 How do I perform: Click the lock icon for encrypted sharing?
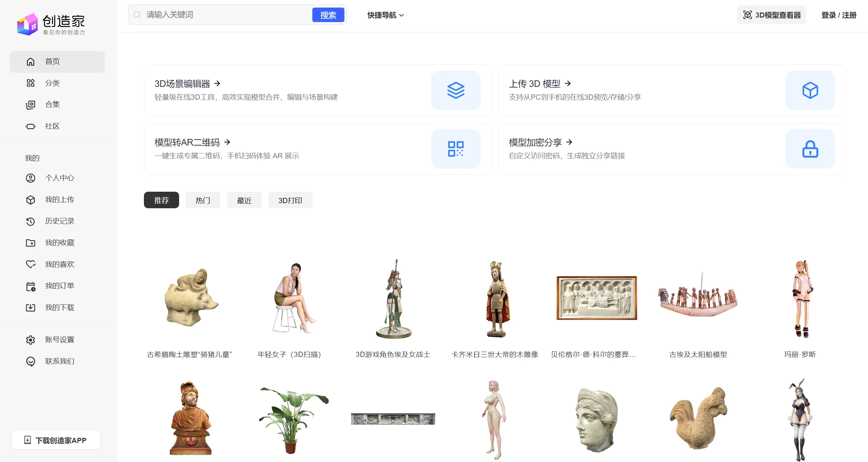pos(810,149)
